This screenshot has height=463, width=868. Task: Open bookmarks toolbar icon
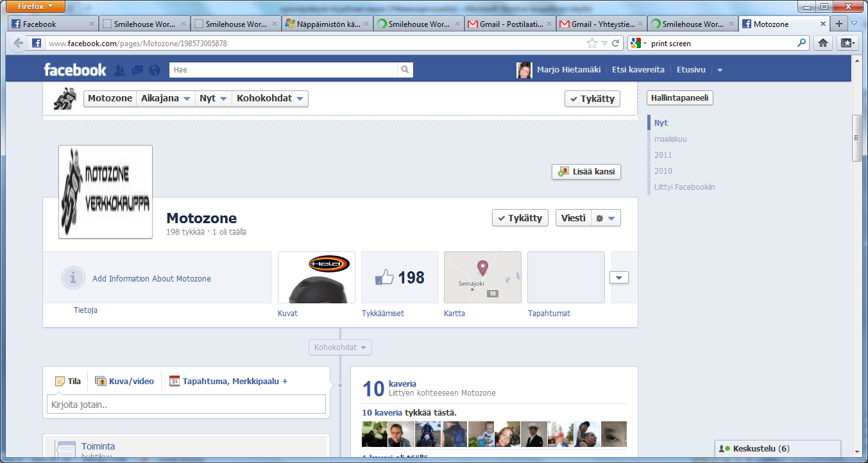[847, 43]
